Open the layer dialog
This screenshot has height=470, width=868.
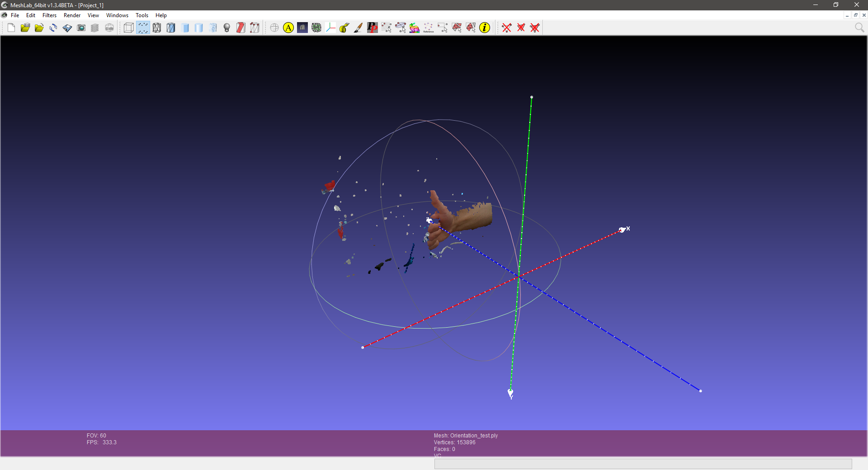95,28
